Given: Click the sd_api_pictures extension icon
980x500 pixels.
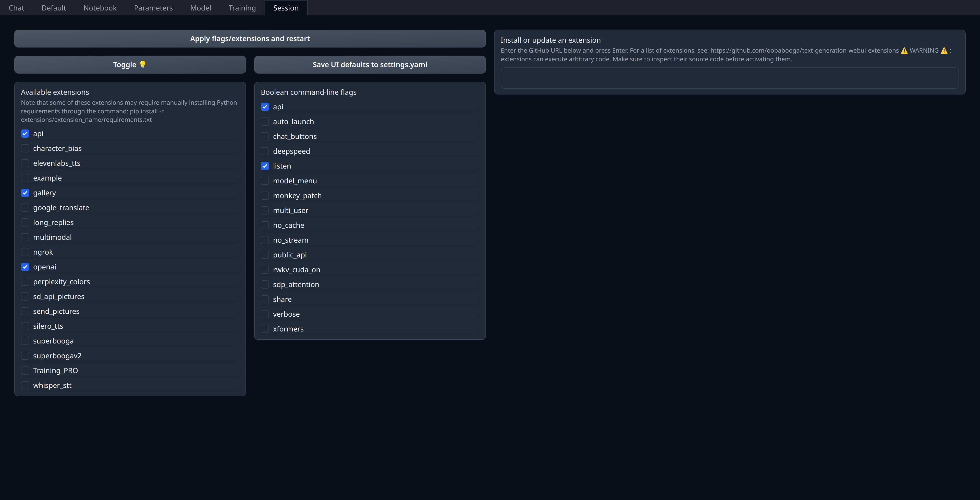Looking at the screenshot, I should point(25,296).
